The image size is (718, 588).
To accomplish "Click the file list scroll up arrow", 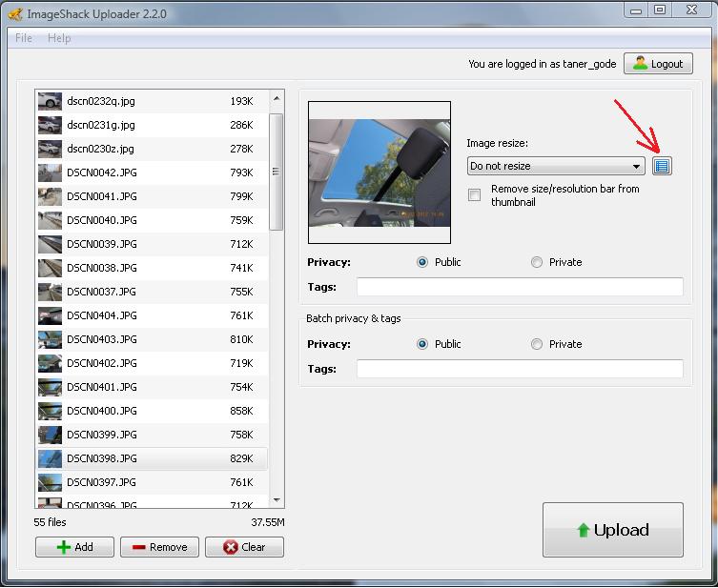I will tap(277, 98).
